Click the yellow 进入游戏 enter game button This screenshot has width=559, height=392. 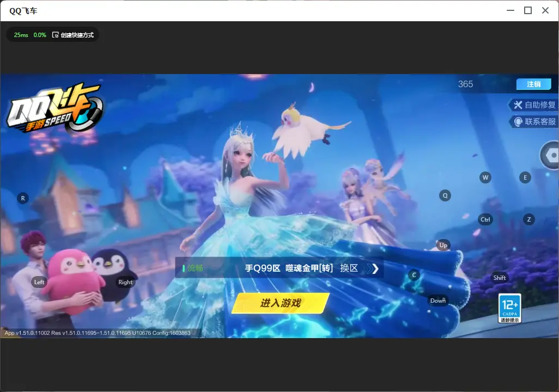280,303
